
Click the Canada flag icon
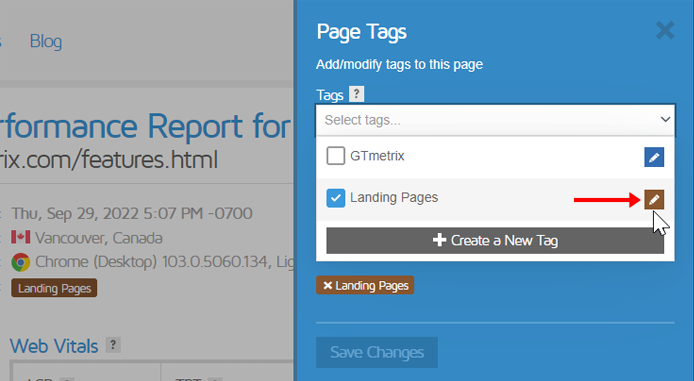click(x=20, y=237)
